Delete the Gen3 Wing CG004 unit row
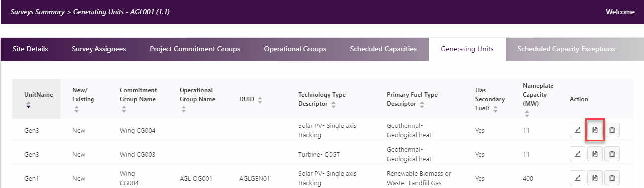This screenshot has width=644, height=188. tap(612, 130)
